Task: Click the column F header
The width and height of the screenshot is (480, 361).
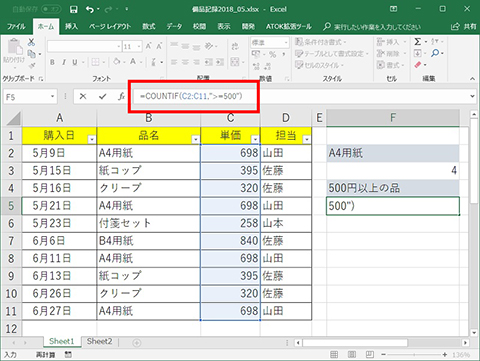Action: tap(393, 118)
